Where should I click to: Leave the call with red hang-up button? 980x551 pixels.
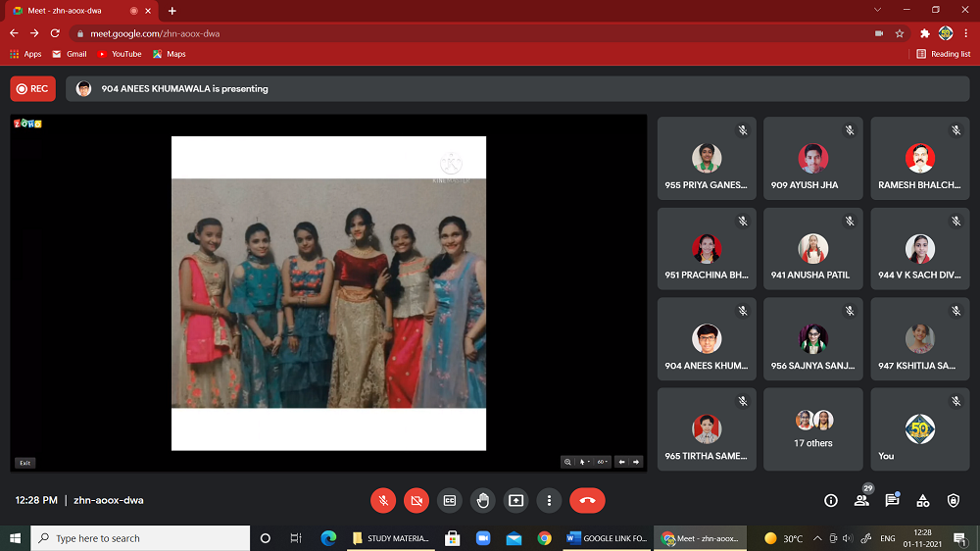click(587, 500)
